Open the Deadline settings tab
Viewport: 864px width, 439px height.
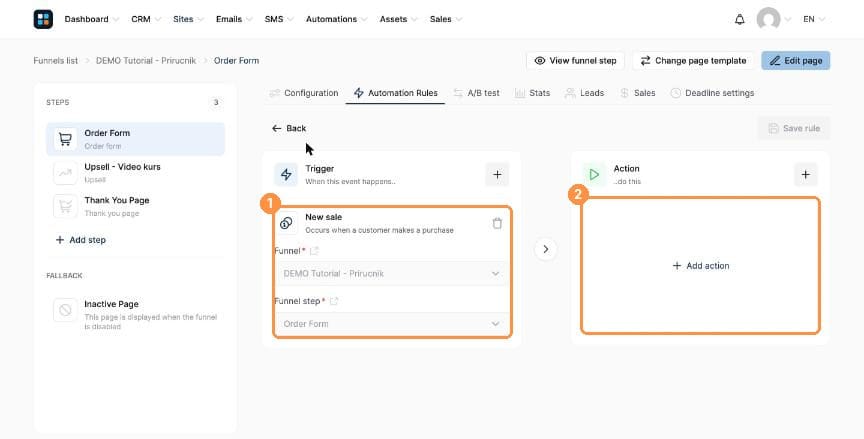coord(712,93)
